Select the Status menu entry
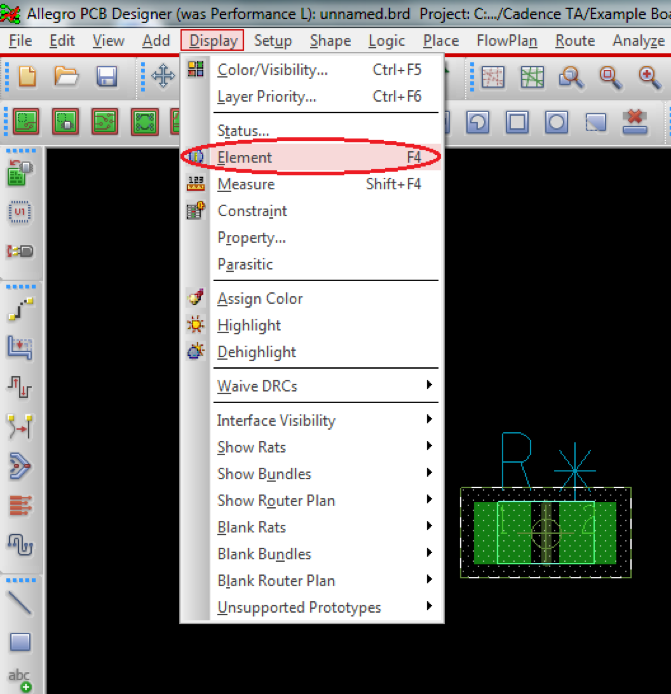This screenshot has height=694, width=671. click(x=312, y=131)
